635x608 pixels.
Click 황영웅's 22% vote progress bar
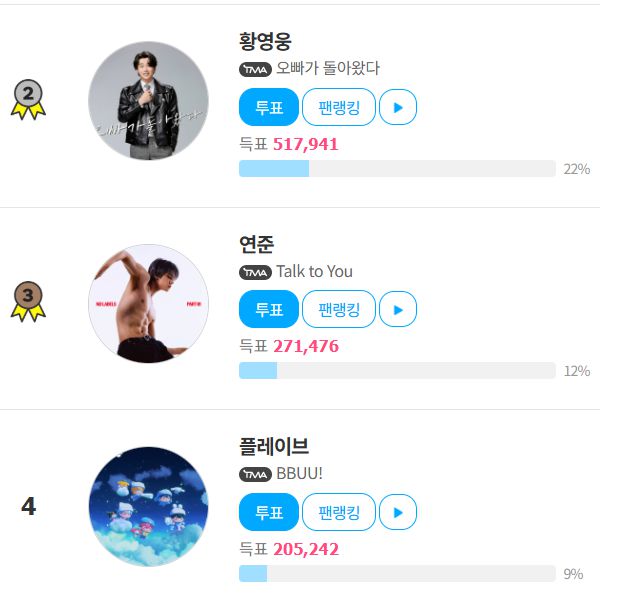pyautogui.click(x=397, y=168)
